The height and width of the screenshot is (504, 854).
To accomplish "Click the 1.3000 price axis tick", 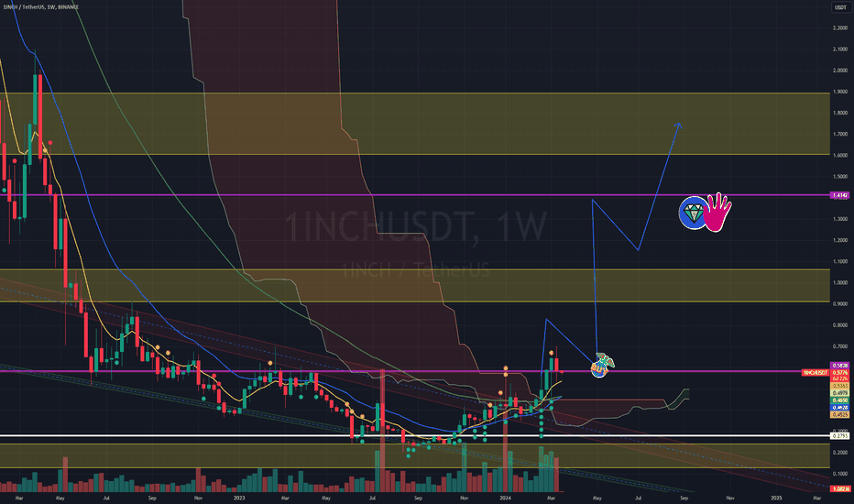I will (x=840, y=219).
